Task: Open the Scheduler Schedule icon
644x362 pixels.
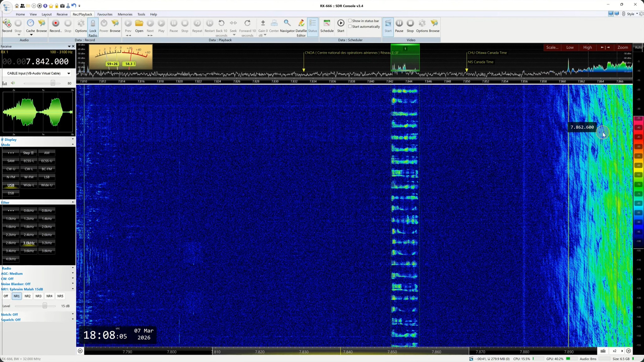Action: [327, 23]
